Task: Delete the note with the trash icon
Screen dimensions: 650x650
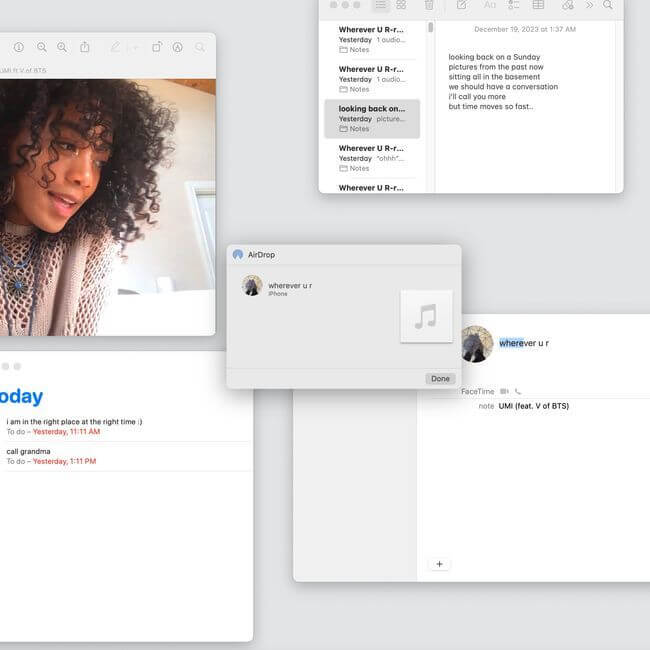Action: pyautogui.click(x=430, y=5)
